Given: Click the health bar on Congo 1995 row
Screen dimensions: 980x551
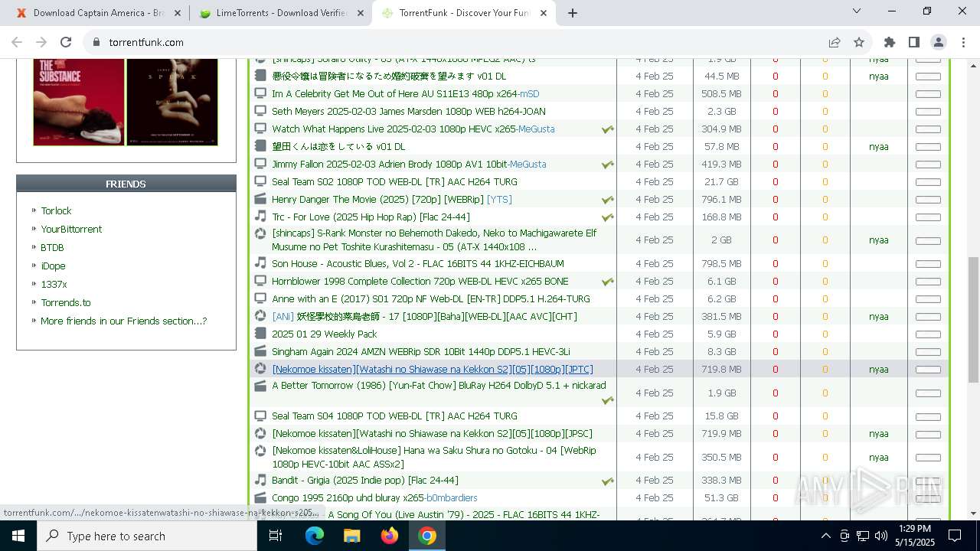Looking at the screenshot, I should [x=928, y=498].
